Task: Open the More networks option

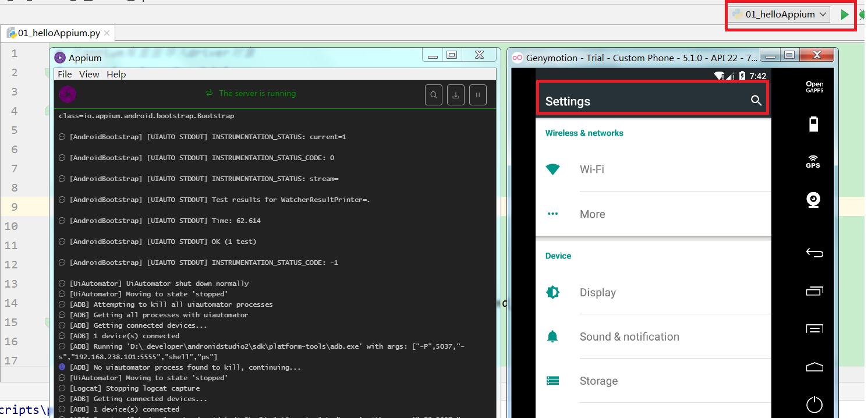Action: [x=653, y=214]
